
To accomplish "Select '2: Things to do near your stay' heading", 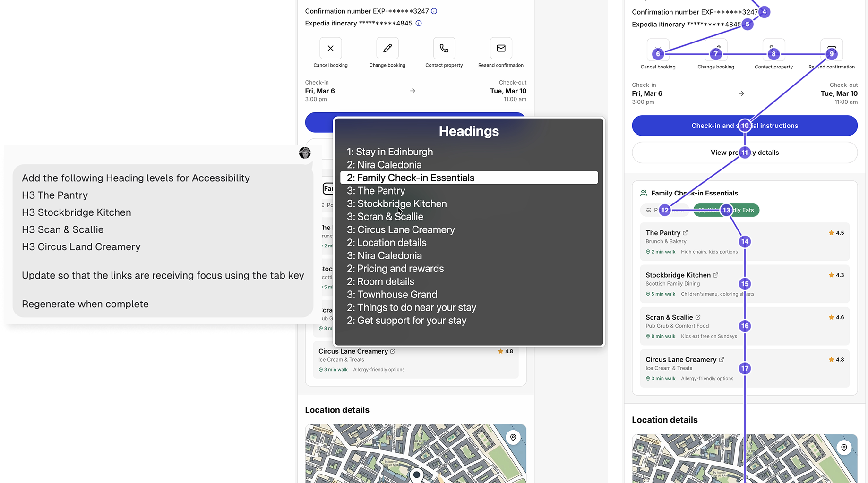I will (411, 307).
